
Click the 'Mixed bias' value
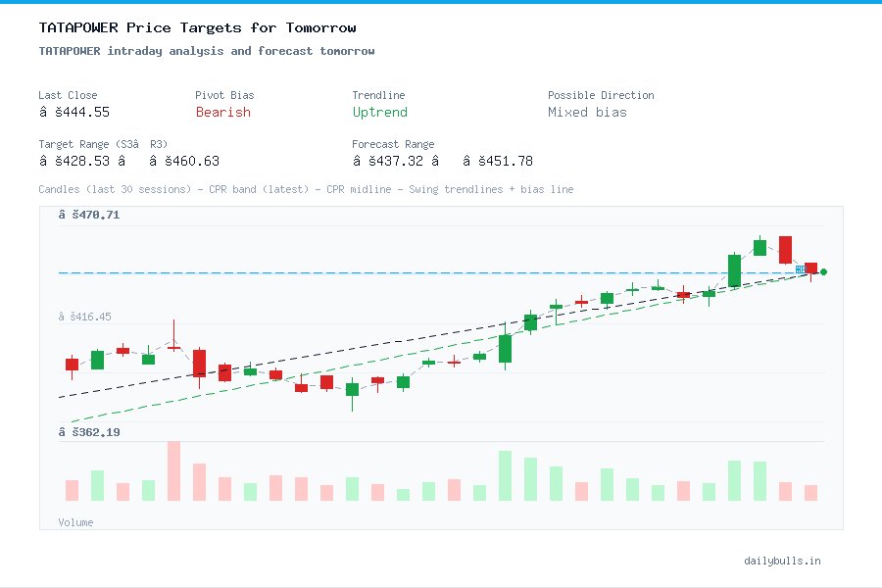[587, 112]
